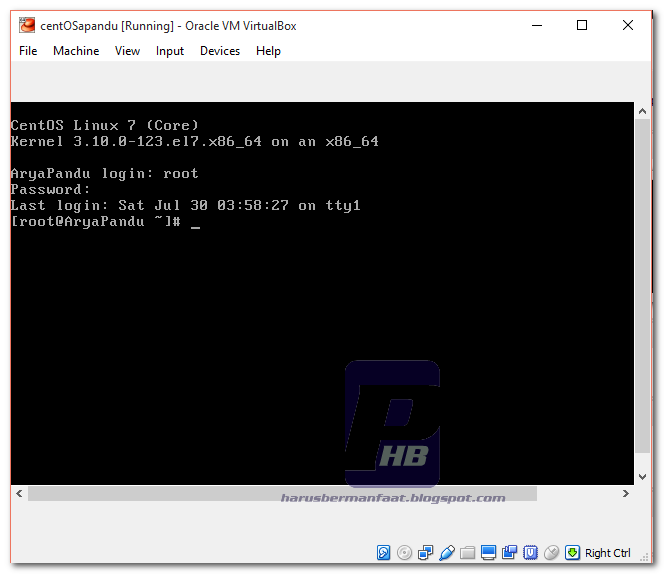This screenshot has width=664, height=574.
Task: Click the Right Ctrl host key label
Action: [607, 553]
